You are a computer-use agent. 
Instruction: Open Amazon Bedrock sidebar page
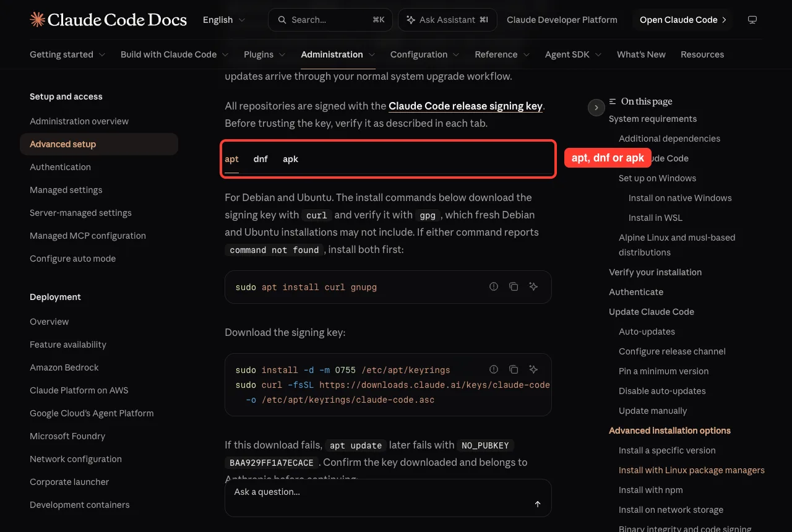(x=64, y=367)
